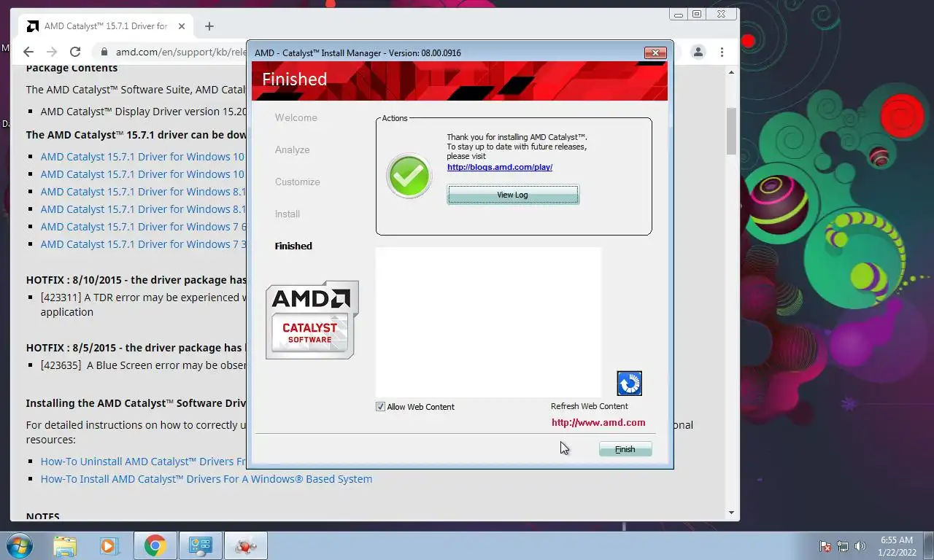Screen dimensions: 934x560
Task: Select the AMD Catalyst 15.7.1 Driver tab
Action: tap(106, 26)
